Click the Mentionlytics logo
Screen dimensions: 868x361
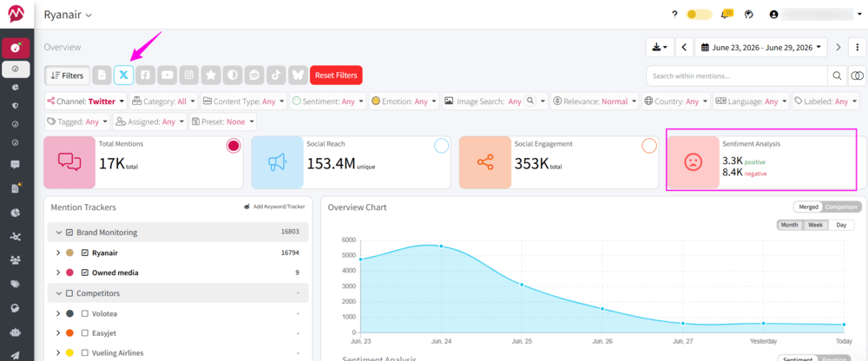(x=16, y=14)
